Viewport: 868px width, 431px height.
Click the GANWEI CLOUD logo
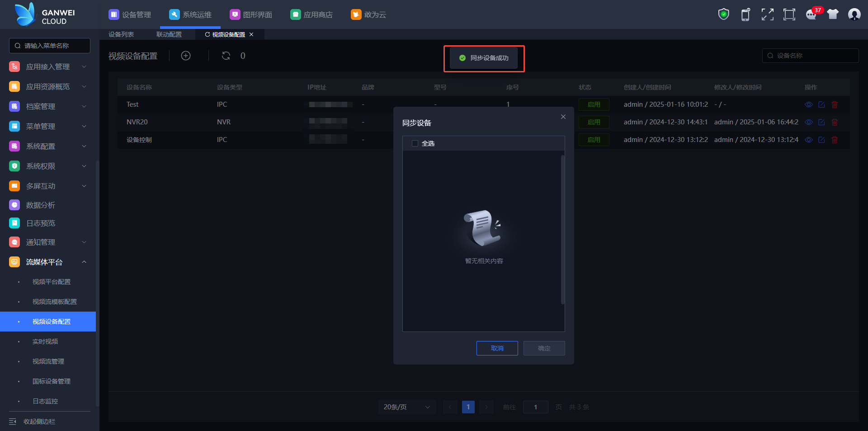coord(45,14)
